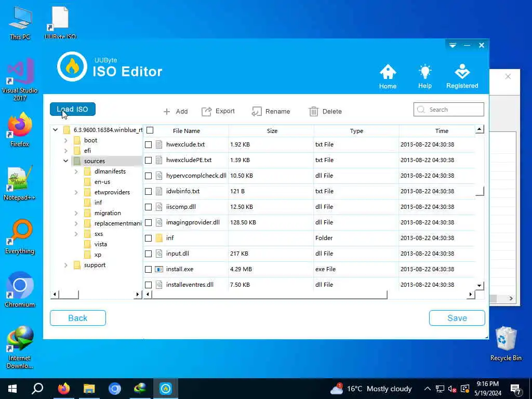532x399 pixels.
Task: Open the Notepad++ desktop shortcut
Action: coord(20,183)
